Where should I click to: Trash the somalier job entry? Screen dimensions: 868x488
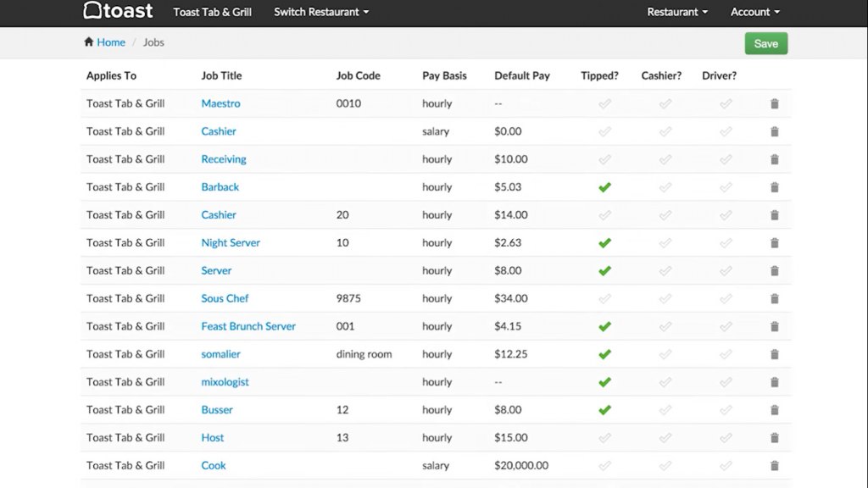click(774, 355)
